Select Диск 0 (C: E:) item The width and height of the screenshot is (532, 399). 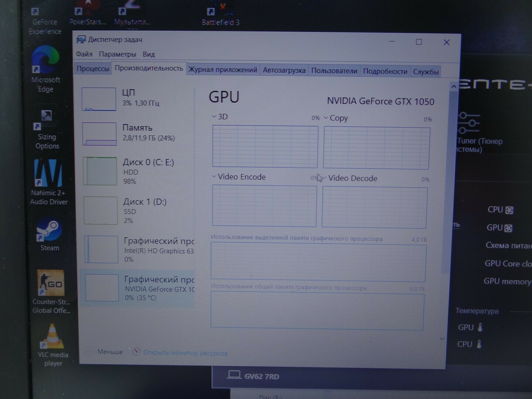[137, 171]
